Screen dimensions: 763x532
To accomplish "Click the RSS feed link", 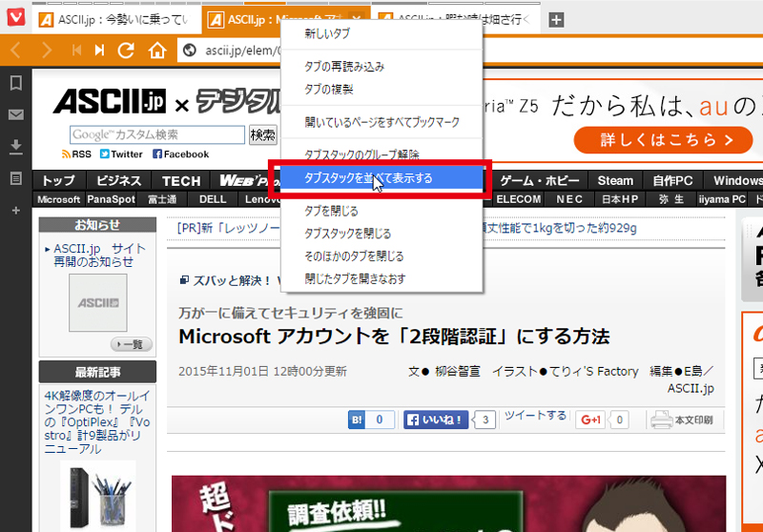I will pos(76,154).
